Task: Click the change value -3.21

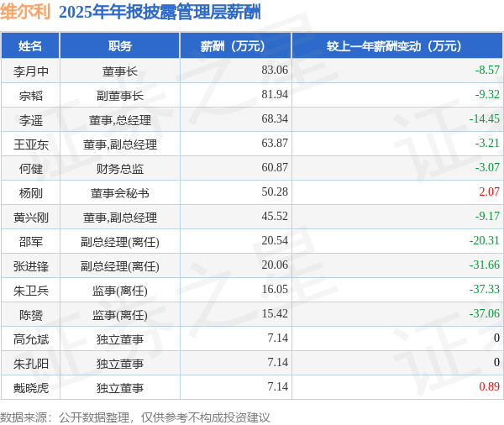Action: (x=487, y=143)
